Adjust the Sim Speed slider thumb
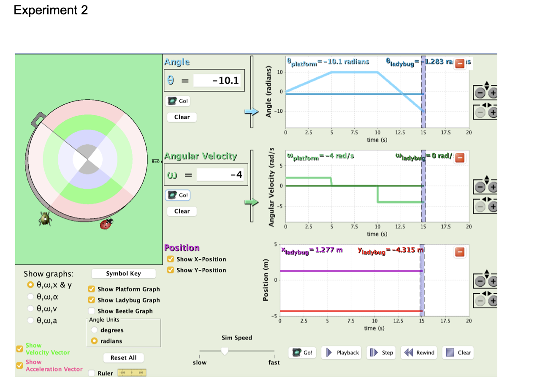Screen dimensions: 537x392 click(x=225, y=351)
